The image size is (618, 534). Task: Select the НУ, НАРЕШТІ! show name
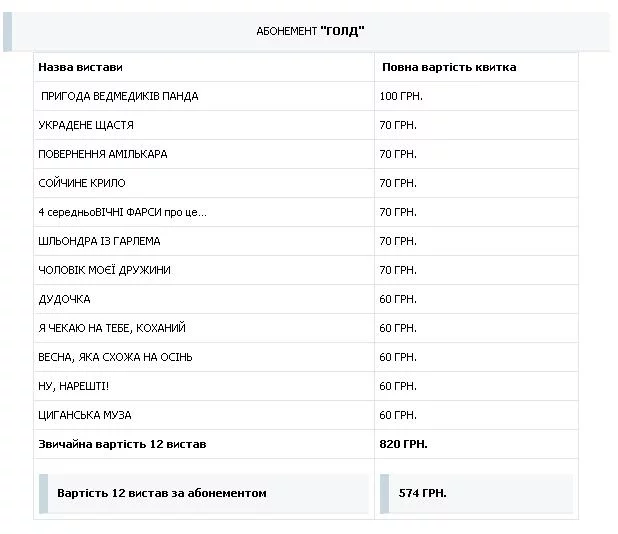tap(73, 386)
